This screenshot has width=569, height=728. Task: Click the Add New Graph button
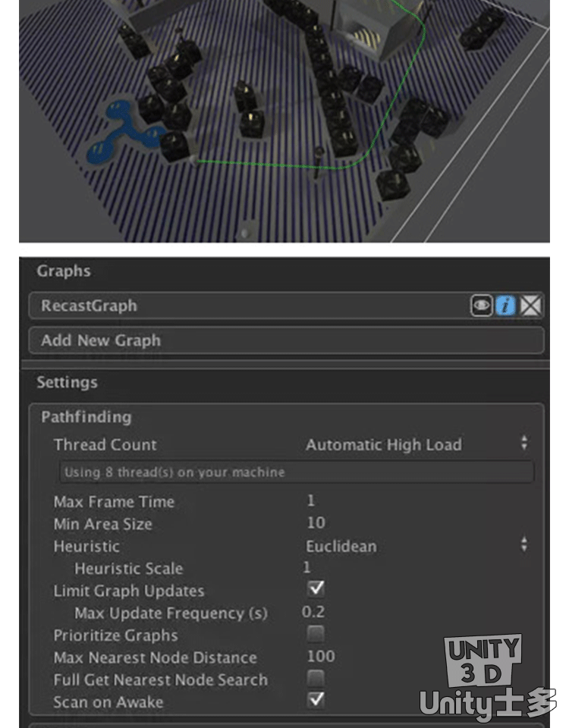point(286,340)
